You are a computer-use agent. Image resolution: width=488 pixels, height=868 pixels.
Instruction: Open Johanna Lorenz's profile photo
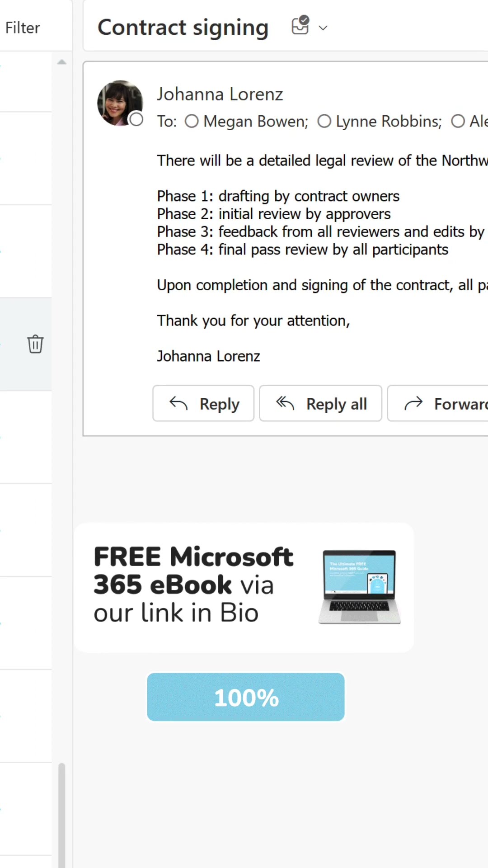[x=120, y=103]
